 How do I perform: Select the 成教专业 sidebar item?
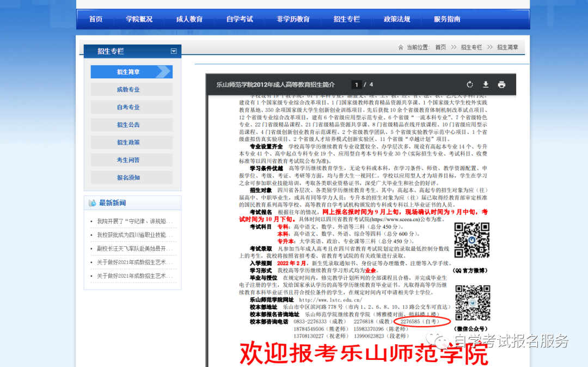[128, 89]
